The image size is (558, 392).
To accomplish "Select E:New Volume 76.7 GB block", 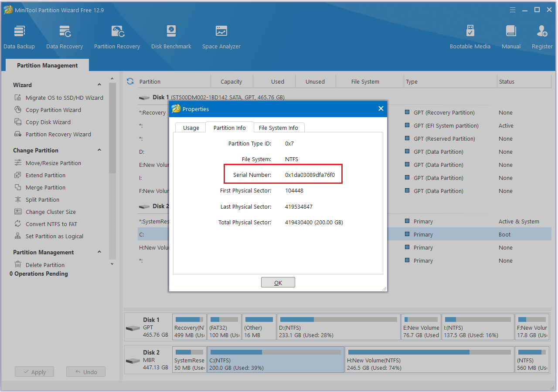I will coord(421,327).
